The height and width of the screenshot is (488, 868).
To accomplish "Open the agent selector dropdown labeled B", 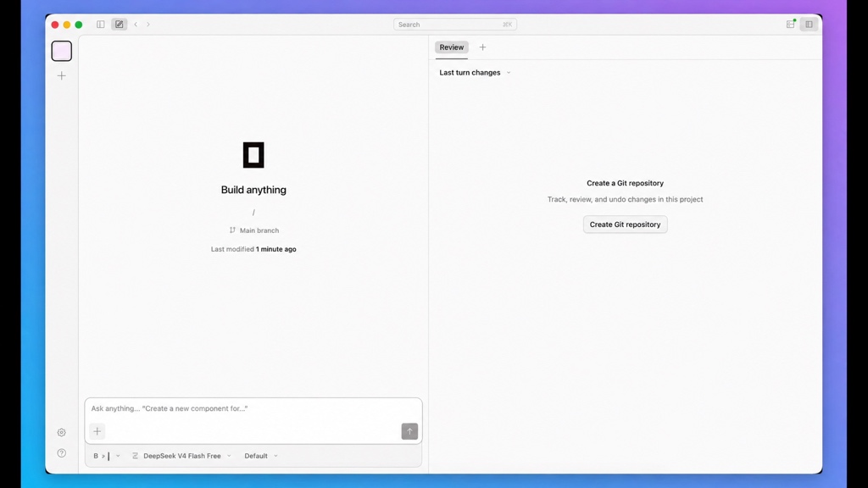I will pyautogui.click(x=106, y=456).
